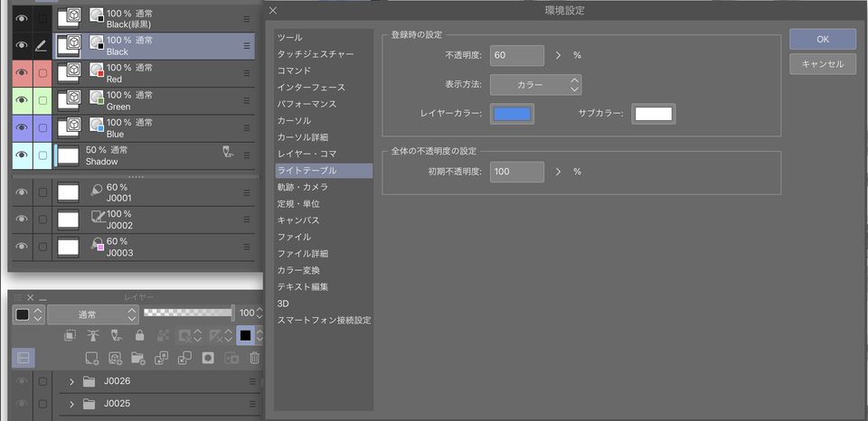Click the OK button

click(822, 39)
